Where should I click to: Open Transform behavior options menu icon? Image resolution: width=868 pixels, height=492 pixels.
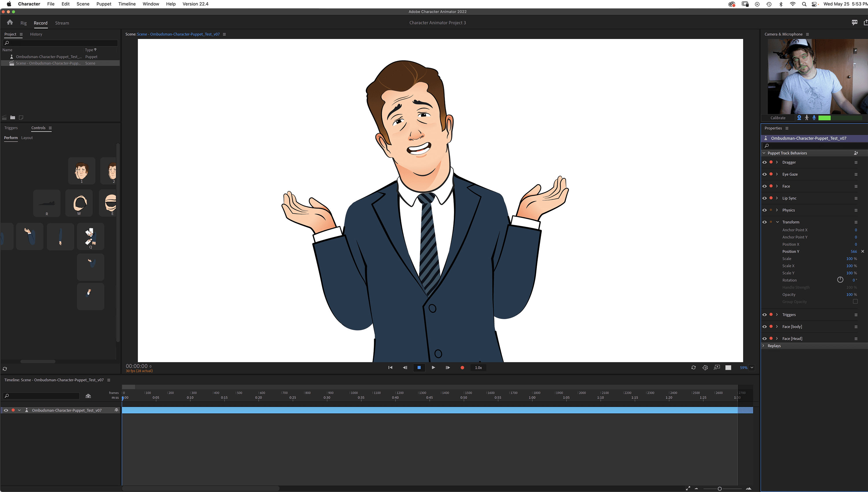pos(856,222)
